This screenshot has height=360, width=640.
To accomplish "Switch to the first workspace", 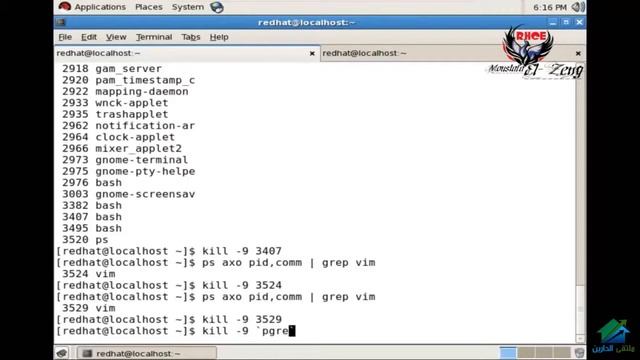I will pos(508,353).
